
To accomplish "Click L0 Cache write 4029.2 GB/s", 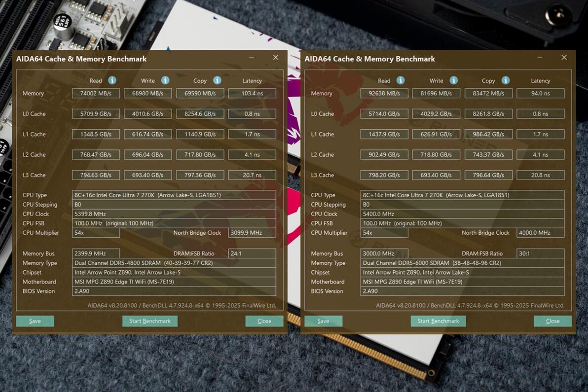I will (436, 113).
